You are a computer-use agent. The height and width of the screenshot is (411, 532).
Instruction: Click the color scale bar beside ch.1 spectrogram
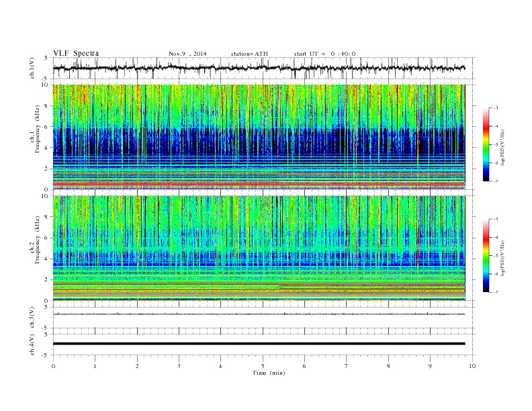point(486,145)
